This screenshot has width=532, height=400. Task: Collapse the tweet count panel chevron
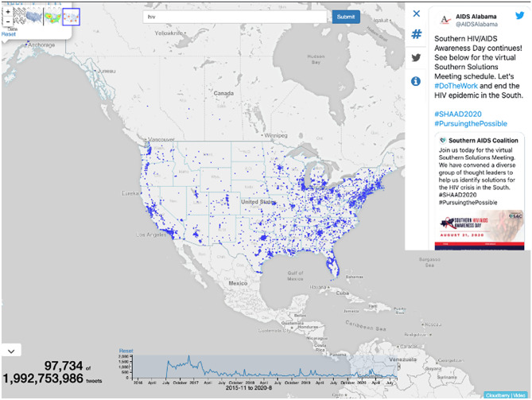click(11, 350)
